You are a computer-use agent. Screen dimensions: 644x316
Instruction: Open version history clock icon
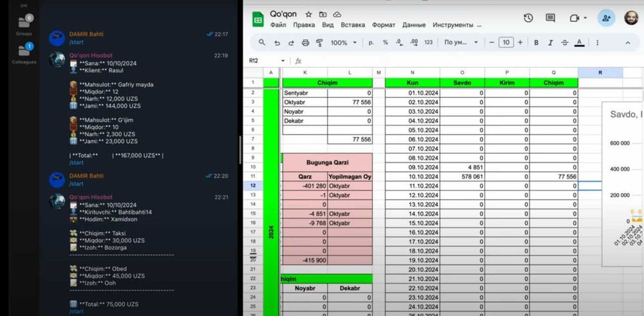coord(528,17)
